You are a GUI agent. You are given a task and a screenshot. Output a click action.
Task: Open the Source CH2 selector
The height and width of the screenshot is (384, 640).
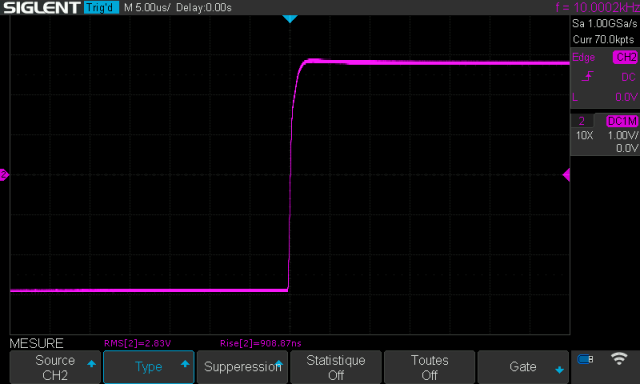pyautogui.click(x=55, y=367)
